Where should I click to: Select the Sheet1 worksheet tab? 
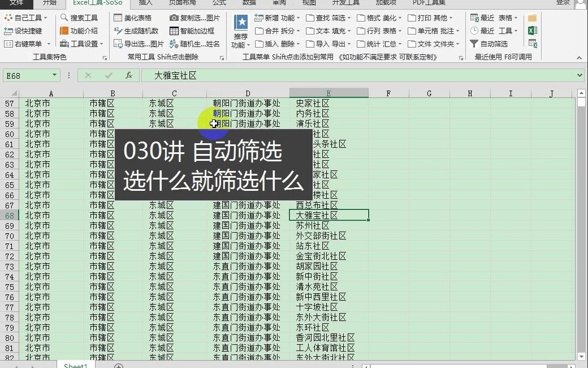point(75,365)
